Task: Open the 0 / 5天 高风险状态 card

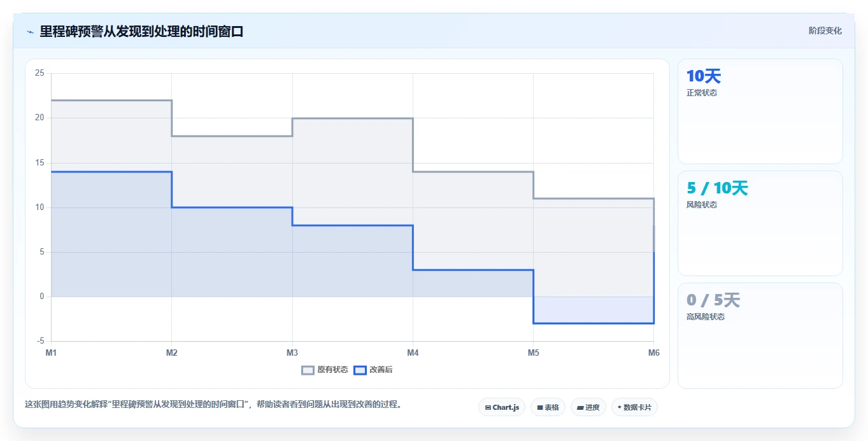Action: pos(760,335)
